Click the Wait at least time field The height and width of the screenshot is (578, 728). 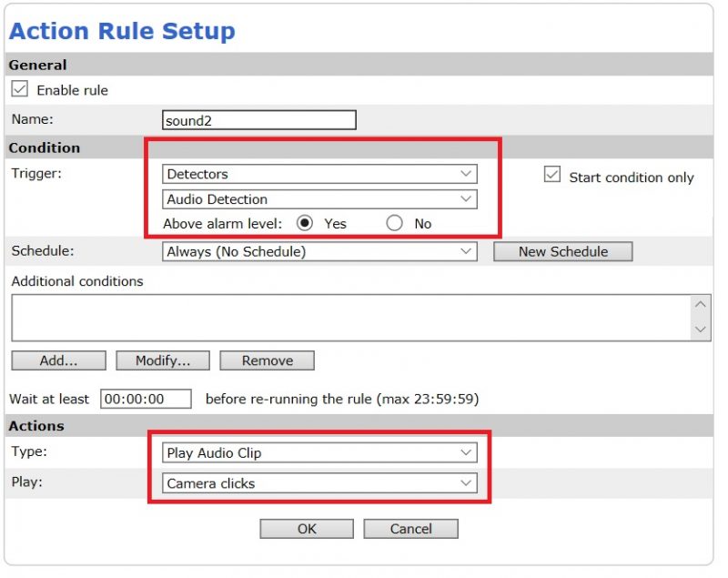click(146, 399)
